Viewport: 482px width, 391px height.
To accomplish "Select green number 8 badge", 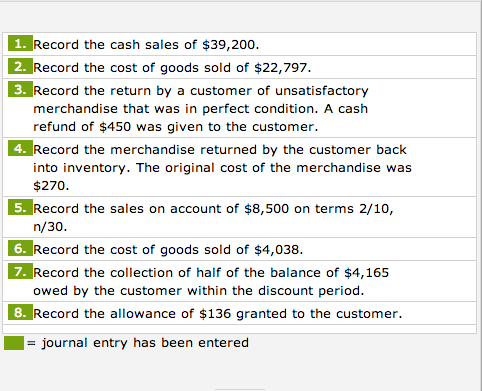I will point(20,312).
